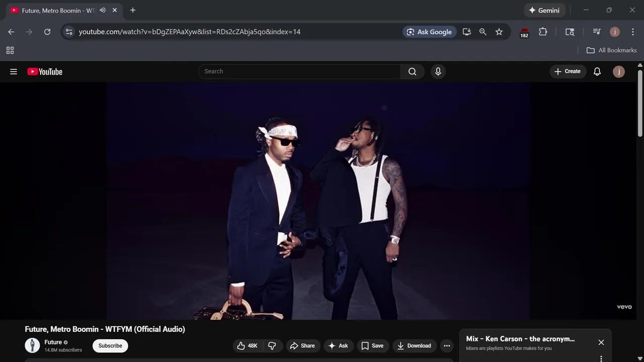Screen dimensions: 644x362
Task: Open the Extensions puzzle menu
Action: 543,32
